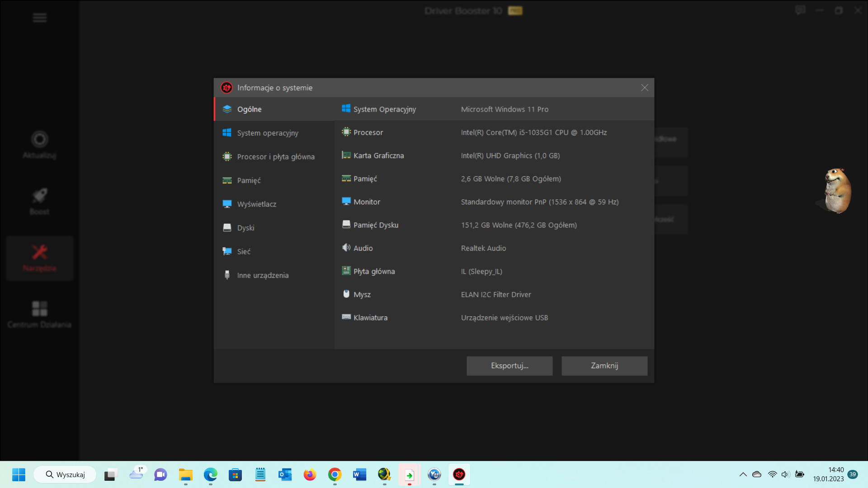Select Urządzenie wejściowe USB value
The image size is (868, 488).
point(505,318)
